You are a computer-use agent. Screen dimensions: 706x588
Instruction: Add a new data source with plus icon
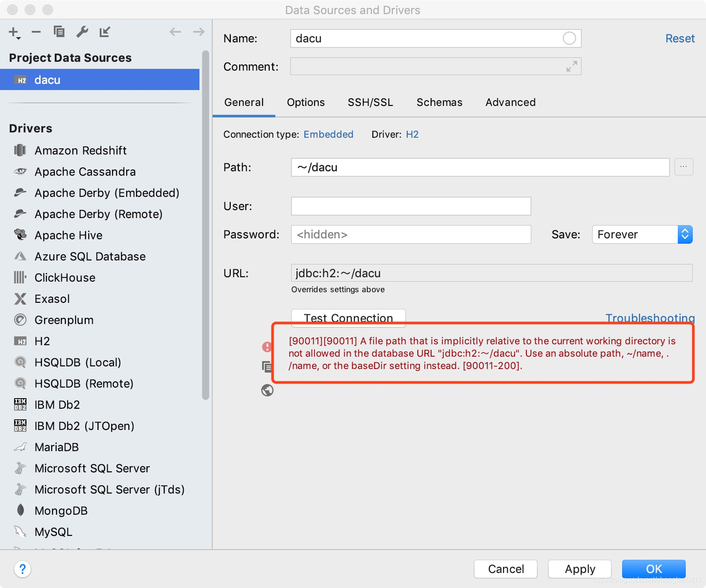(14, 32)
